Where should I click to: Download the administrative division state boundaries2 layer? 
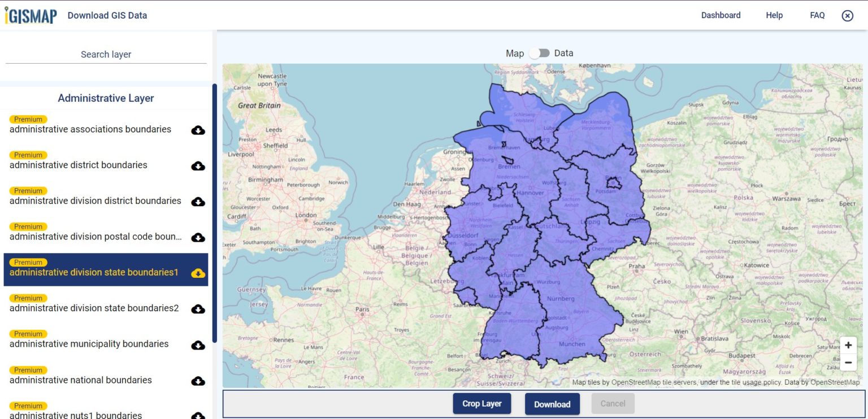coord(198,309)
